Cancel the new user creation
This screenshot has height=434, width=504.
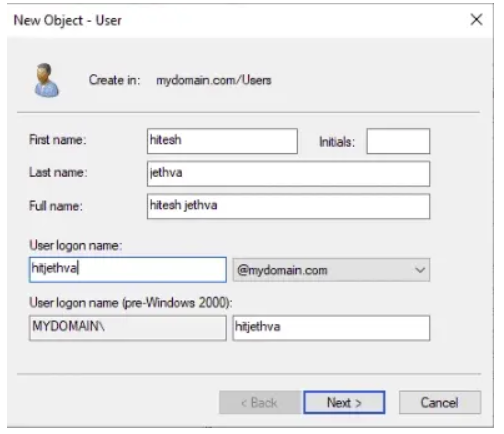(440, 403)
